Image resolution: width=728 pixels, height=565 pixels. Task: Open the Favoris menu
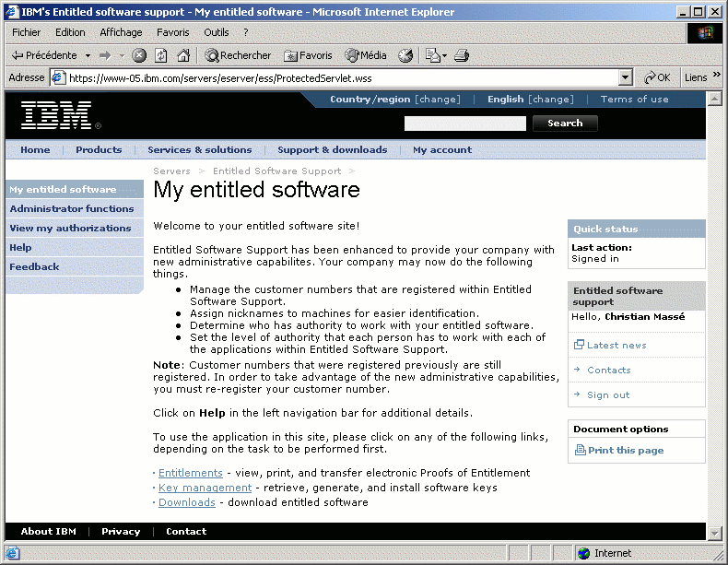pos(172,32)
